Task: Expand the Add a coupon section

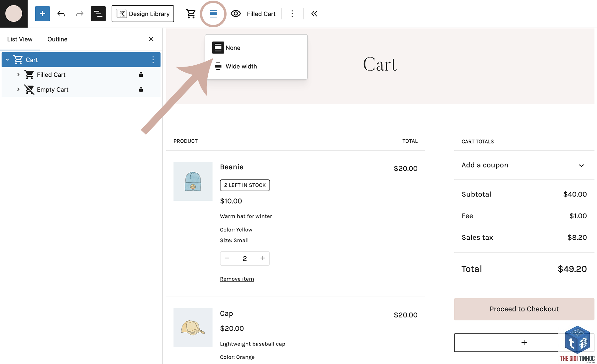Action: pyautogui.click(x=524, y=165)
